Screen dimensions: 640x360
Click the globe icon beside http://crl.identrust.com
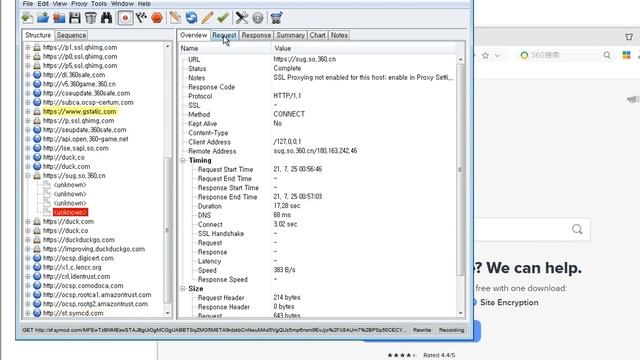point(37,277)
